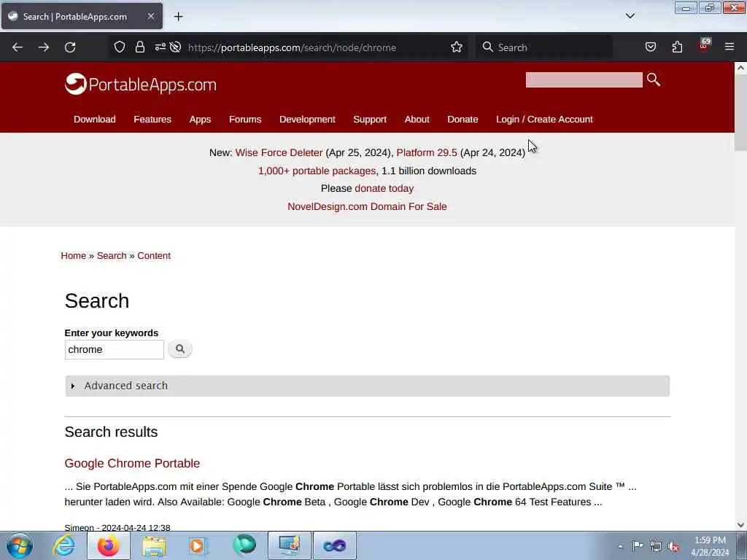Open the tracking protection shield icon
Viewport: 747px width, 560px height.
tap(120, 47)
